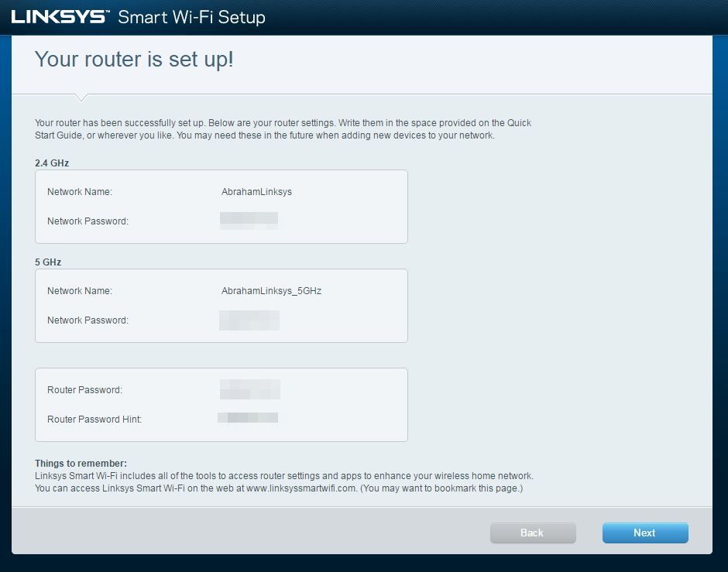Select the AbrahamLinksys_5GHz network name
The height and width of the screenshot is (572, 728).
tap(270, 290)
